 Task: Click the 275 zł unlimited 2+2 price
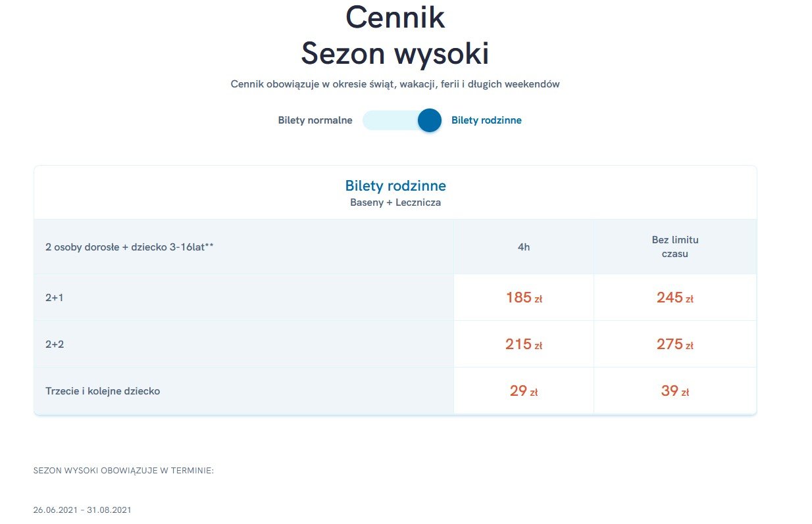tap(675, 344)
